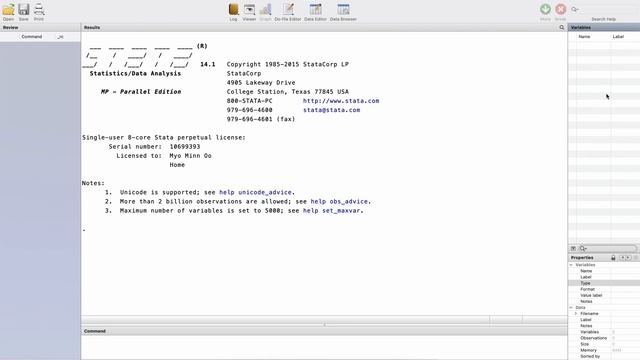The image size is (640, 360).
Task: Click the Command column header in Review
Action: (32, 37)
